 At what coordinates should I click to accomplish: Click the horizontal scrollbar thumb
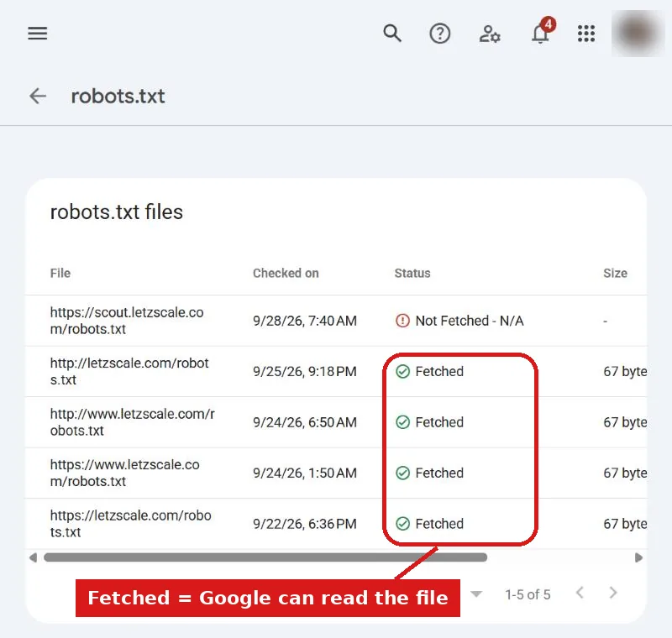click(x=265, y=557)
